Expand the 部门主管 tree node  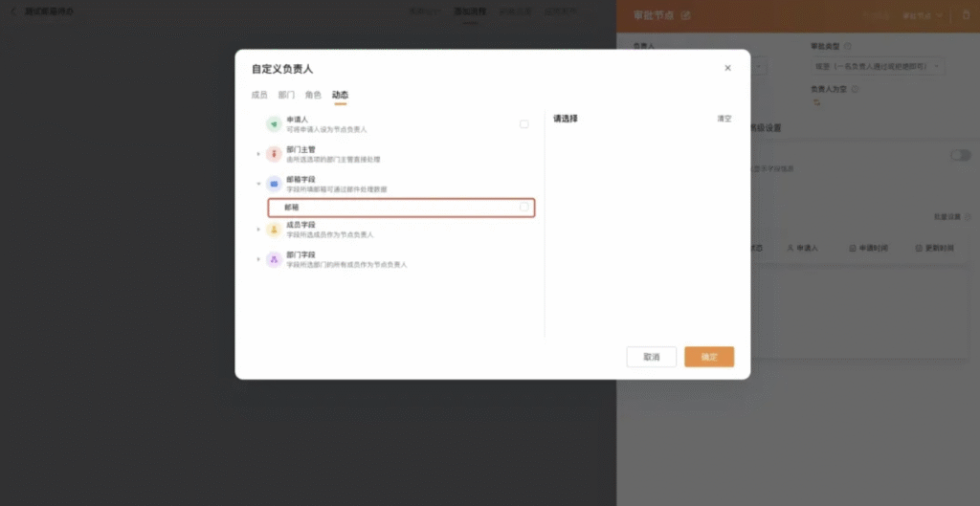[257, 154]
